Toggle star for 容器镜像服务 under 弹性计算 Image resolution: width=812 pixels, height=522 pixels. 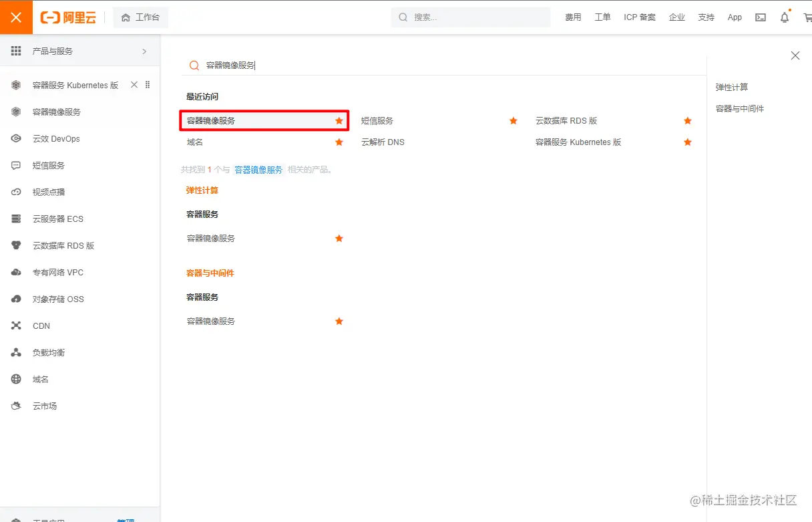[339, 239]
